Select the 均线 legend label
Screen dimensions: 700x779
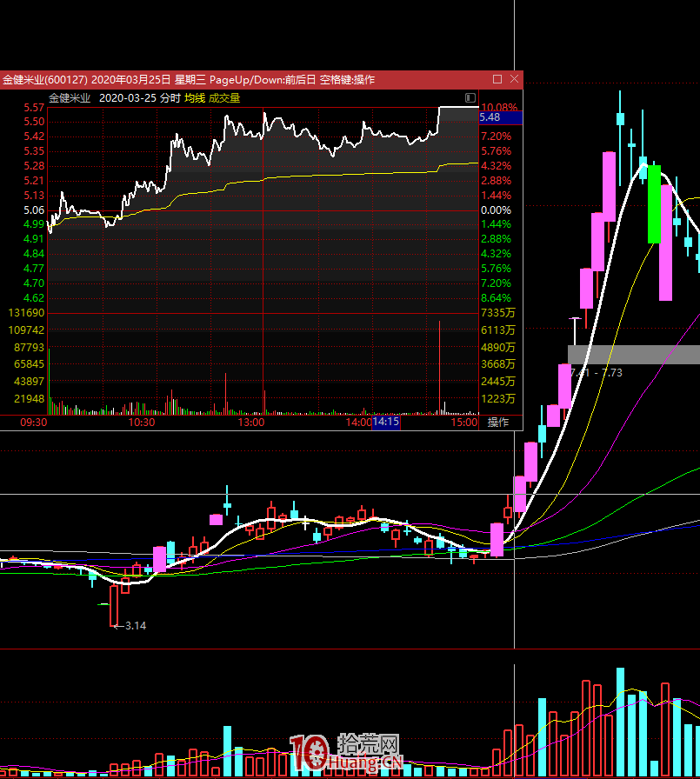tap(195, 98)
